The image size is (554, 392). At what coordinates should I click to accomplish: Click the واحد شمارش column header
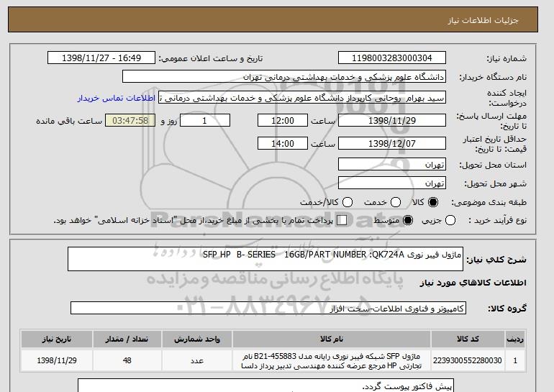197,339
